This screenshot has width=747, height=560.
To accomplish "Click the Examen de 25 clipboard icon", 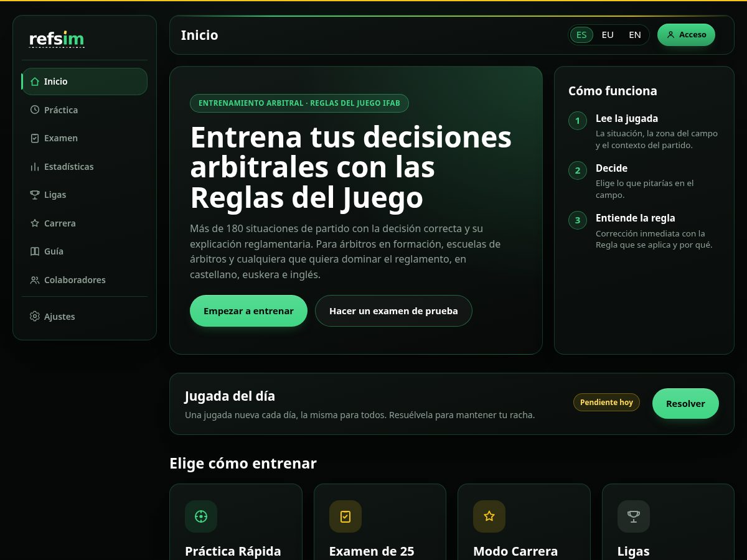I will (x=345, y=516).
